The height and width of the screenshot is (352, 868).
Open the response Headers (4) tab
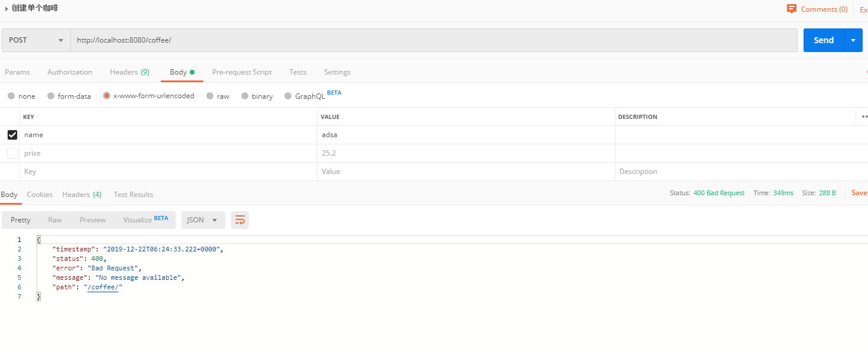point(82,195)
